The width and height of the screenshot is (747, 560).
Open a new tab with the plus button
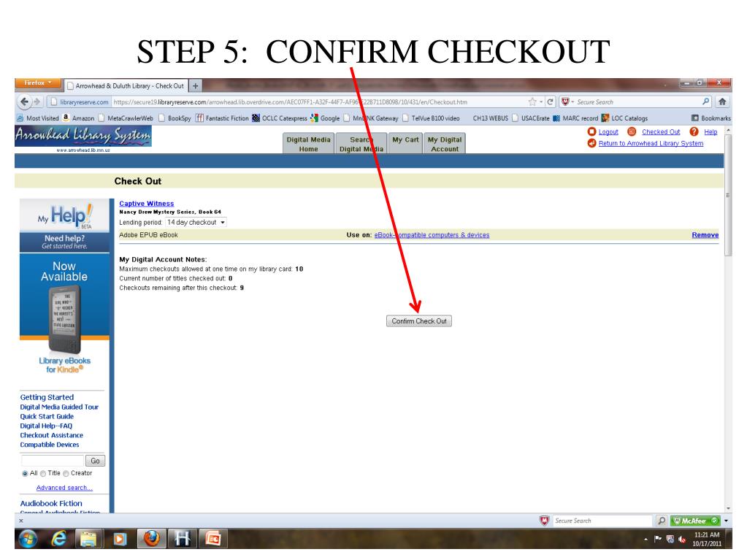pos(195,85)
